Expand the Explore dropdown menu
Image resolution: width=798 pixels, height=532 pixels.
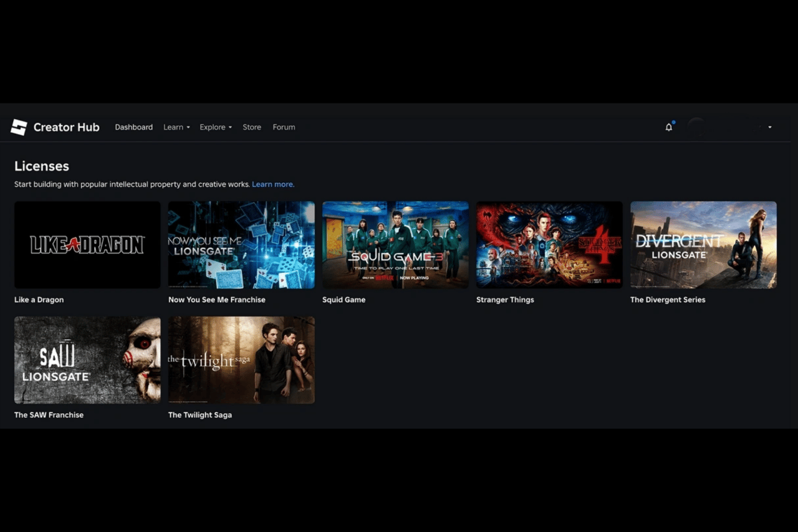pos(216,127)
